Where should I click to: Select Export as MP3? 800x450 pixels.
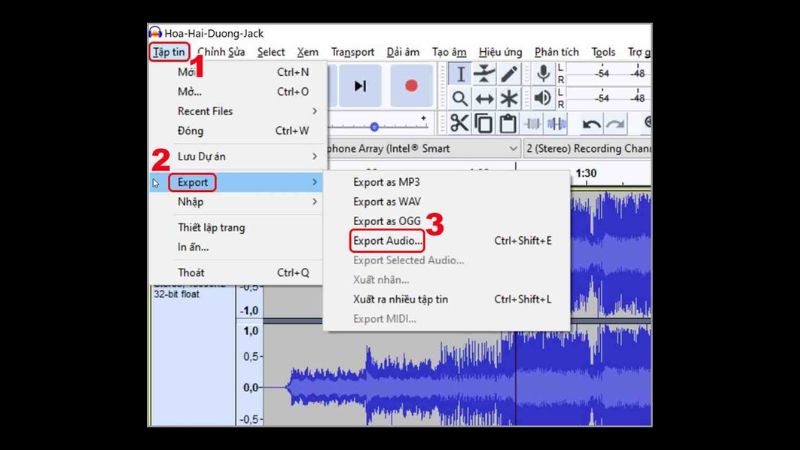447,182
